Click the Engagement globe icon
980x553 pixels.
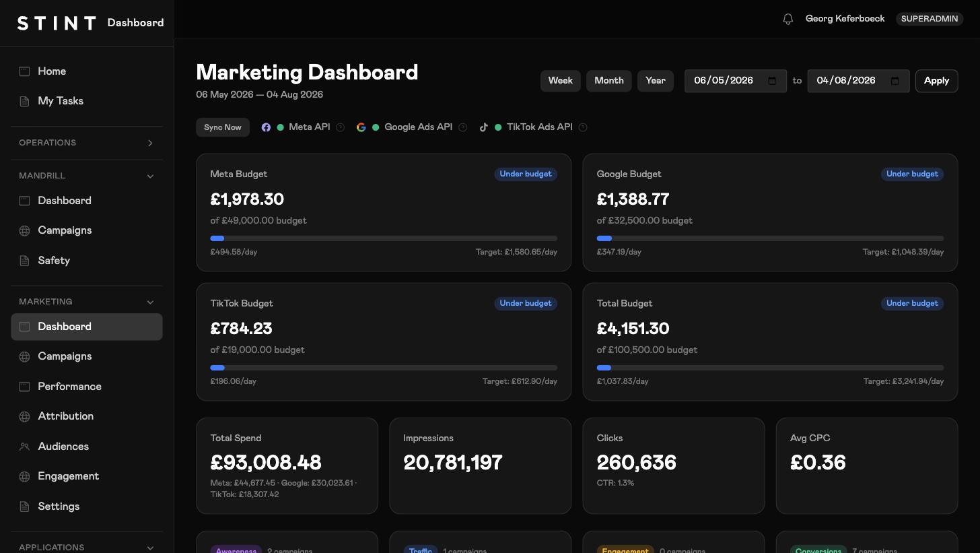[x=24, y=476]
